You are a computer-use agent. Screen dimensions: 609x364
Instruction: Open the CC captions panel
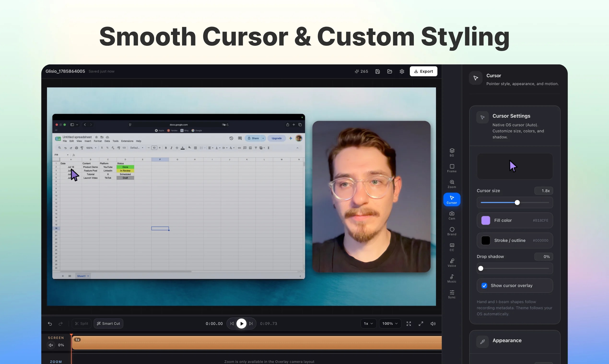coord(451,247)
